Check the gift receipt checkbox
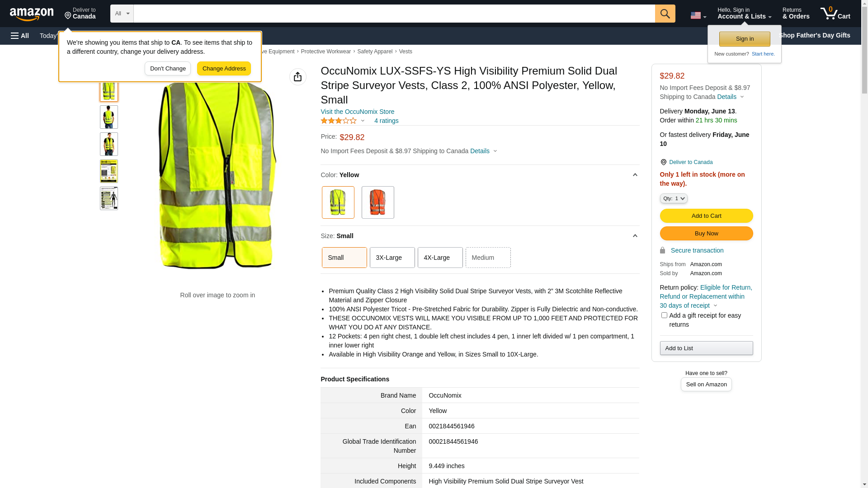The image size is (868, 488). (664, 315)
